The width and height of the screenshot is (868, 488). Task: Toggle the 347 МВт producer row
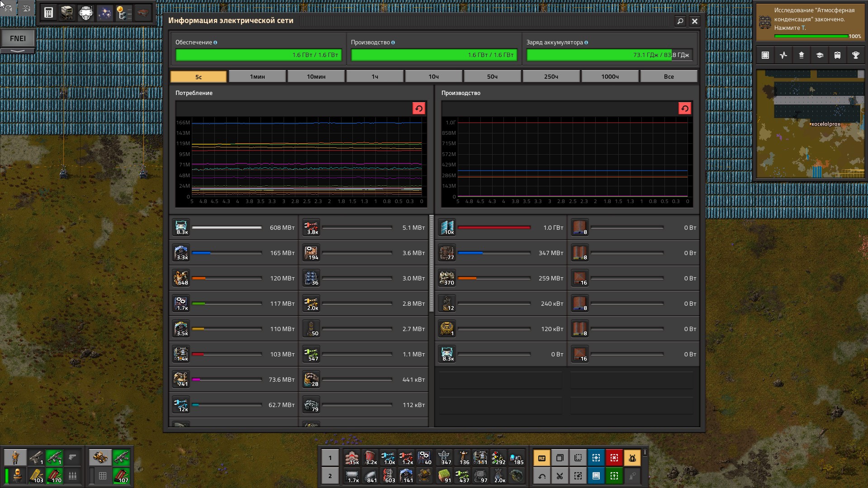tap(501, 253)
